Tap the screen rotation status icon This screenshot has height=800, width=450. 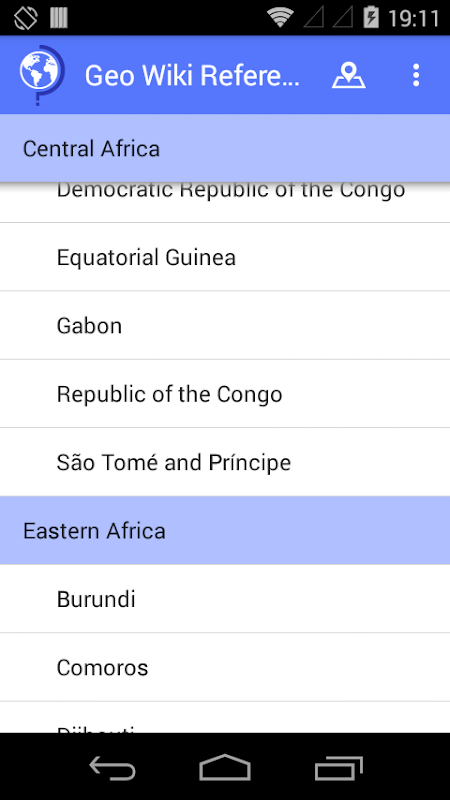pos(26,18)
